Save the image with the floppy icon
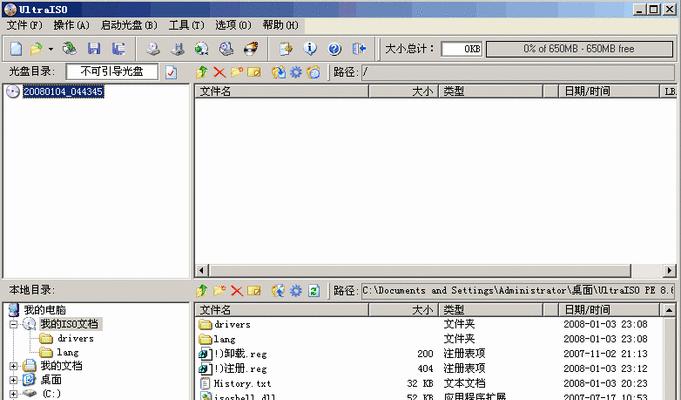The width and height of the screenshot is (681, 400). [x=94, y=49]
